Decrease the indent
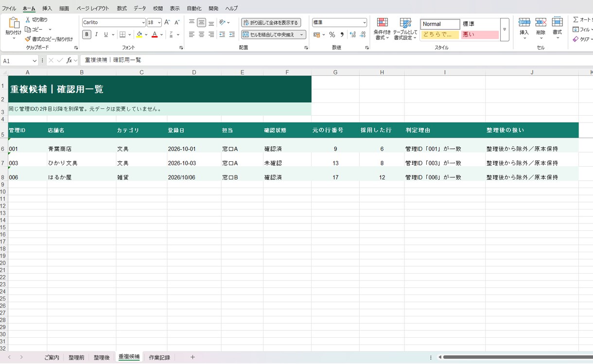 click(x=222, y=35)
